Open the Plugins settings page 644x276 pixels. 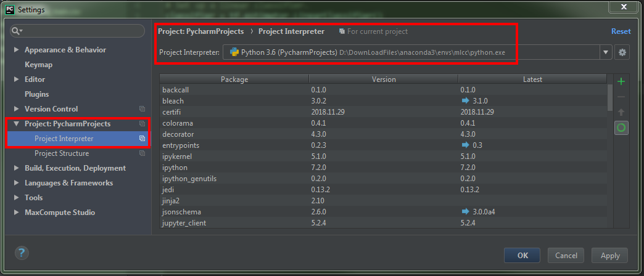(36, 94)
